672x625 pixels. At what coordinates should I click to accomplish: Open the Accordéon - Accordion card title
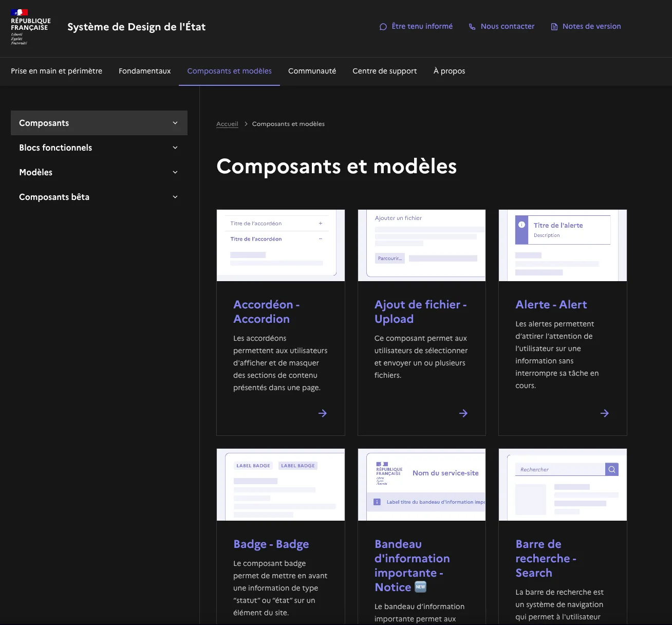click(267, 311)
